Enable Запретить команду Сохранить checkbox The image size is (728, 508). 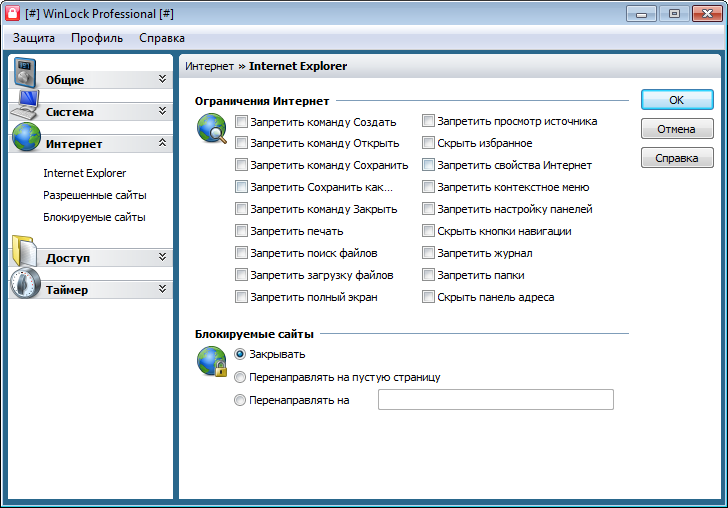point(241,164)
